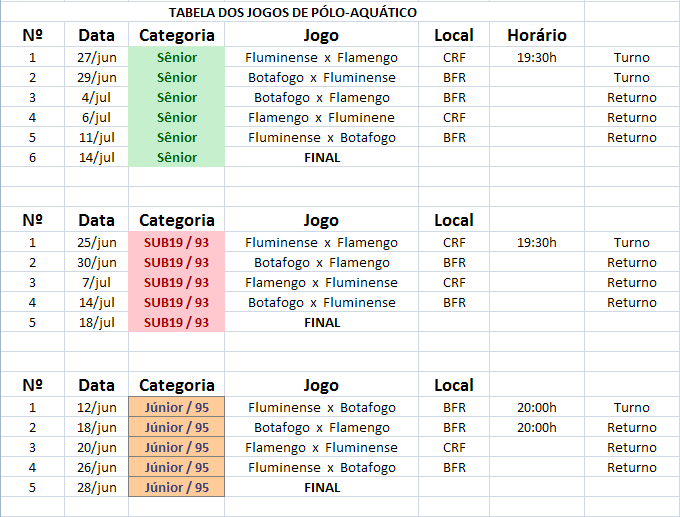Image resolution: width=680 pixels, height=517 pixels.
Task: Select the Turno cell in the 25/jun row
Action: click(x=632, y=242)
